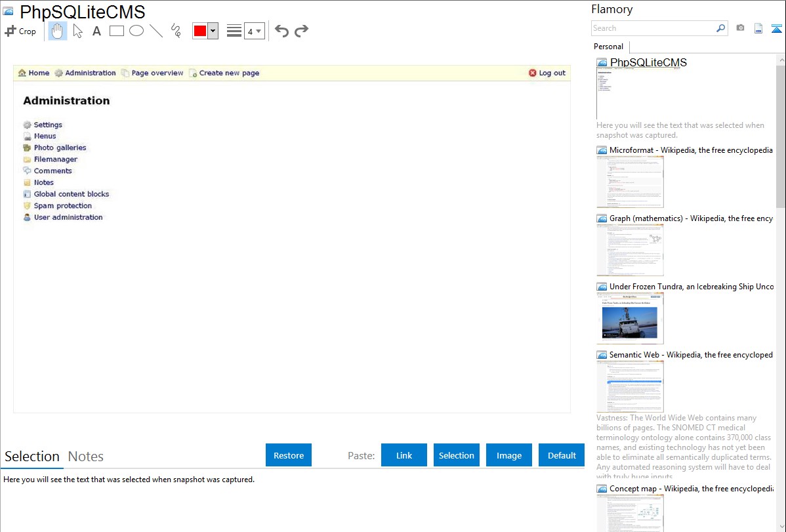Click the "Concept map - Wikipedia" snapshot title
The image size is (786, 532).
click(692, 488)
